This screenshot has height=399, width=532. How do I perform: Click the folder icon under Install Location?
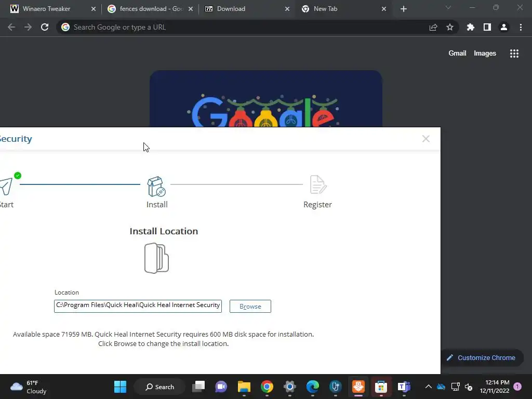click(156, 258)
